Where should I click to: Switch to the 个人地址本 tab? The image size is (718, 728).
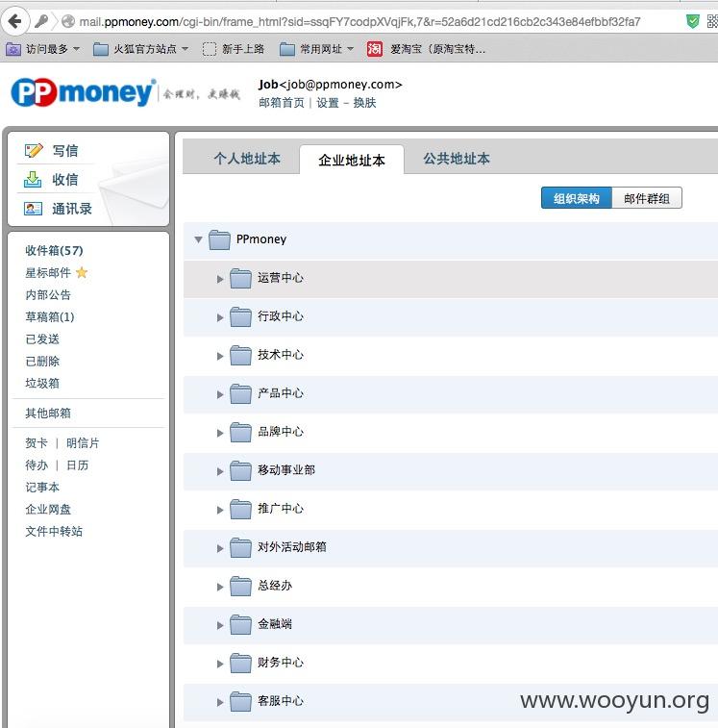coord(247,159)
